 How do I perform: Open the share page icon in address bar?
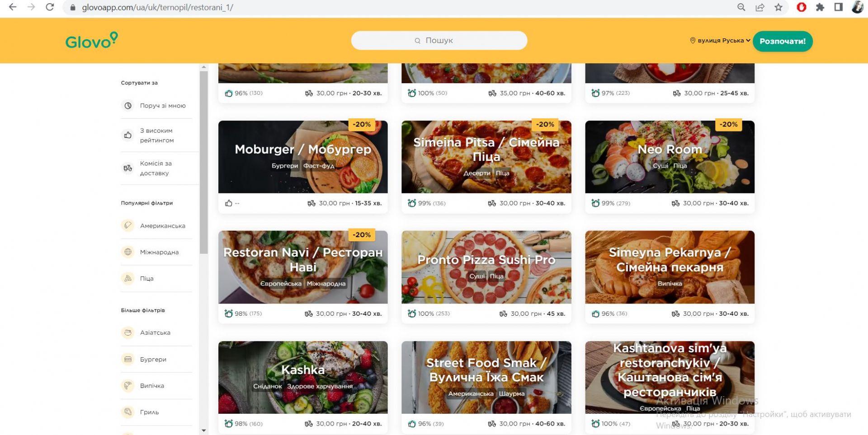tap(759, 7)
